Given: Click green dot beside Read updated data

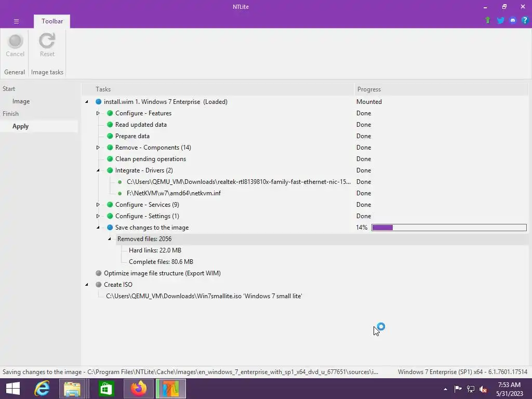Looking at the screenshot, I should [x=110, y=125].
